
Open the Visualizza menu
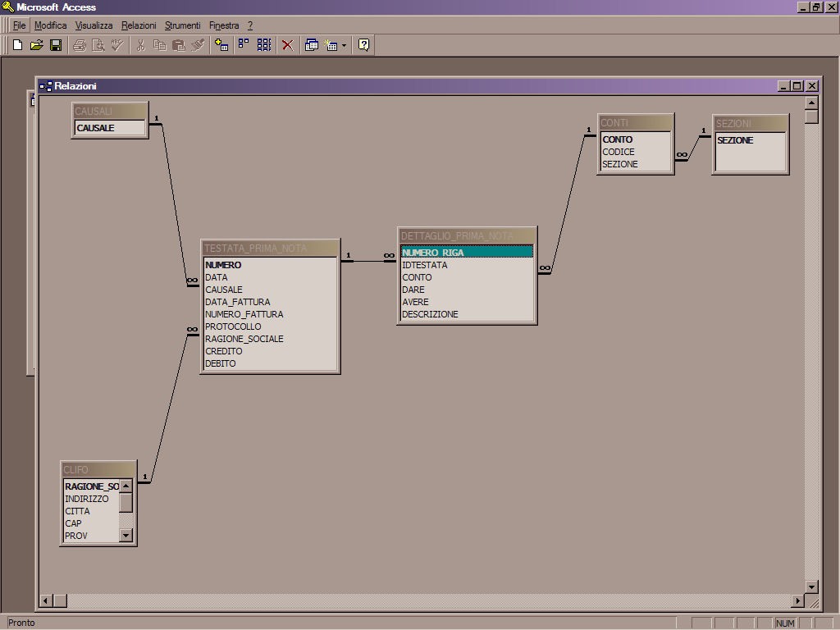[94, 25]
